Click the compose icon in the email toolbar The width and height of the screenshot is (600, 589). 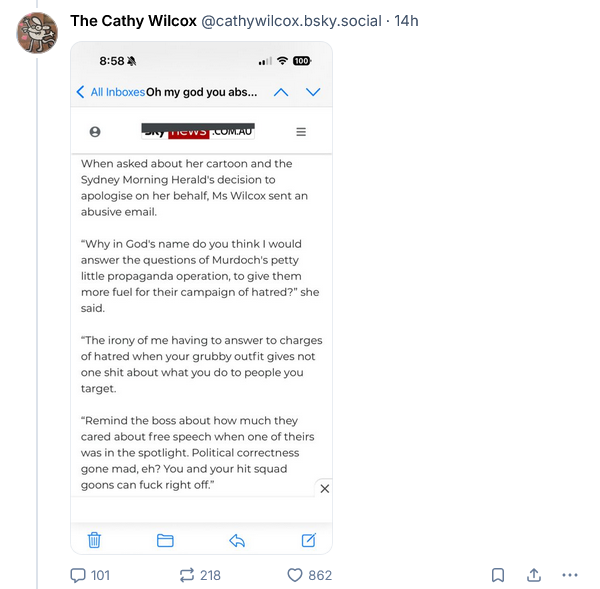click(x=309, y=540)
